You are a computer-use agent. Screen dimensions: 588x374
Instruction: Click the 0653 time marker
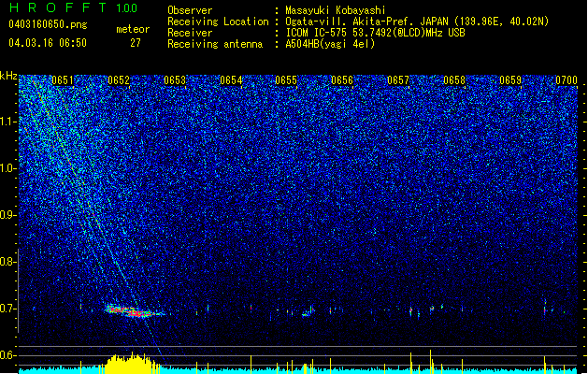175,80
